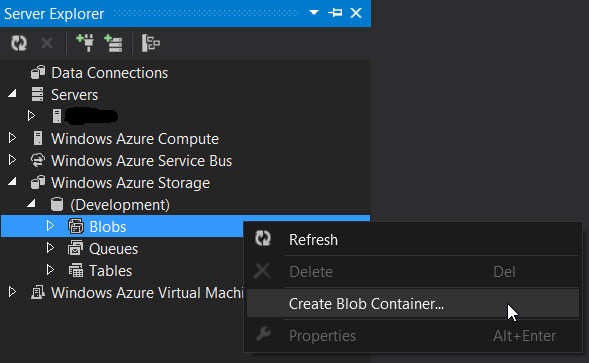Click the (Development) cylinder icon
The image size is (589, 363).
coord(57,204)
